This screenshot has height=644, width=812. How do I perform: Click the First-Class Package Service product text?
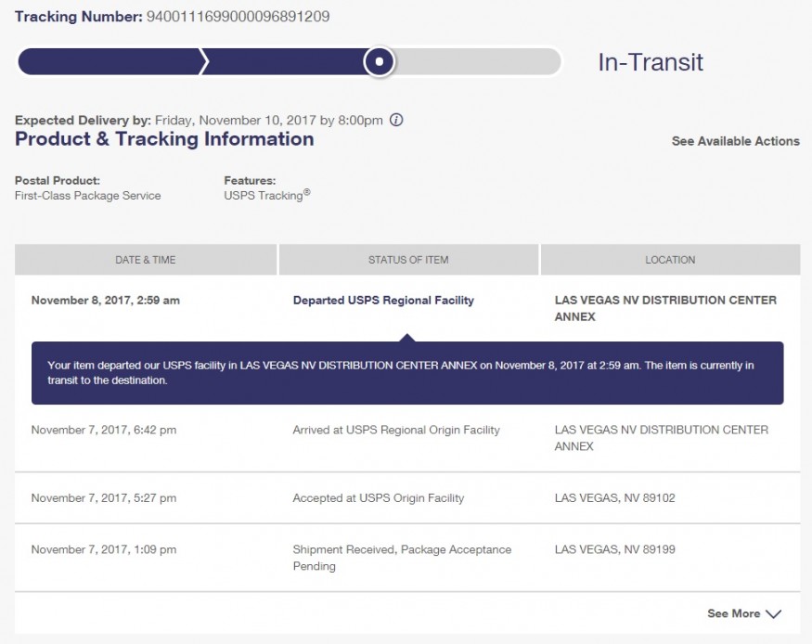88,196
